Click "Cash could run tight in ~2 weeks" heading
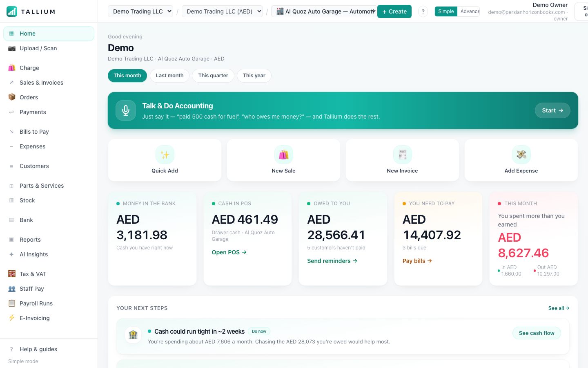The width and height of the screenshot is (588, 368). coord(199,332)
